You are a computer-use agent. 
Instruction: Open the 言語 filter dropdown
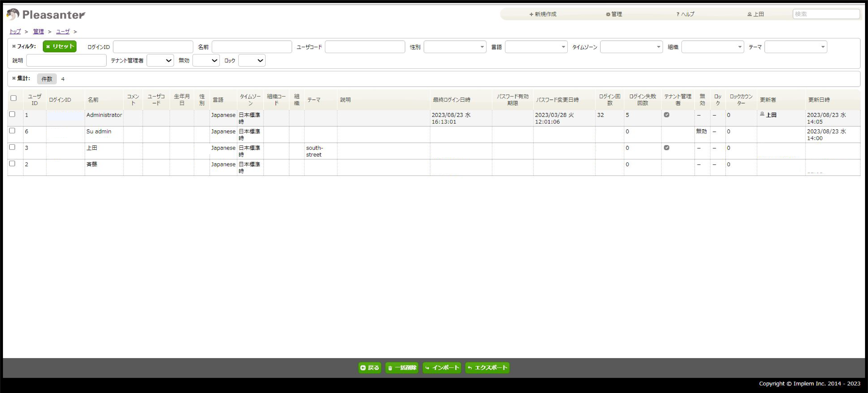point(536,47)
